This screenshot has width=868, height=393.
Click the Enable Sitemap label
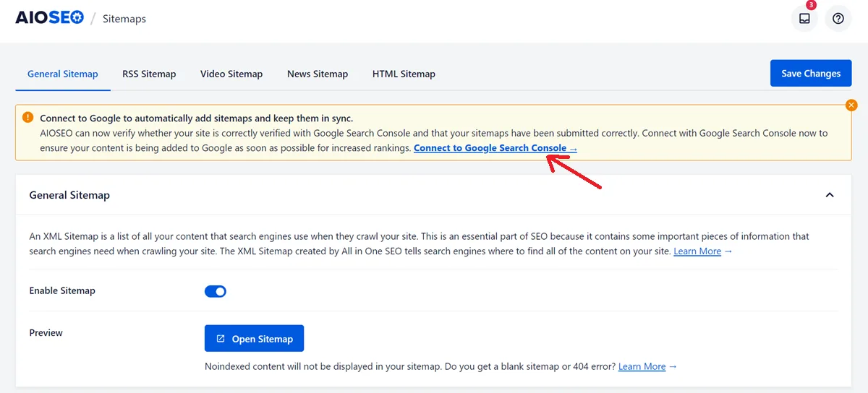tap(62, 291)
